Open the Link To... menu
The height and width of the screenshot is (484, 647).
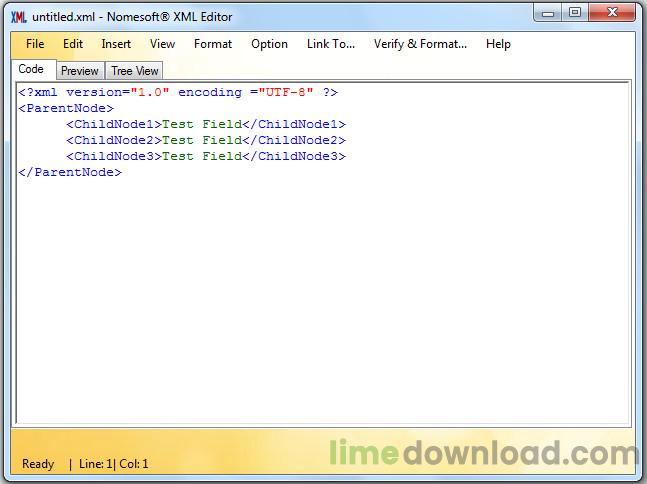click(x=331, y=44)
